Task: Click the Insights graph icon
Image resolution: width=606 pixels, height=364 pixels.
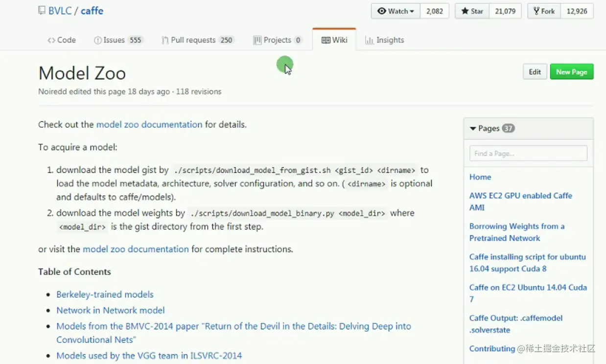Action: point(370,40)
